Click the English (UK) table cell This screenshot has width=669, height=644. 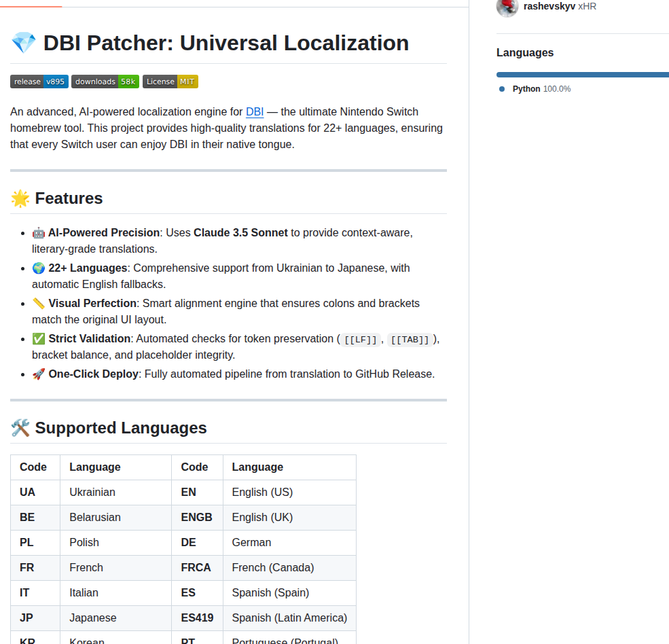[x=290, y=518]
